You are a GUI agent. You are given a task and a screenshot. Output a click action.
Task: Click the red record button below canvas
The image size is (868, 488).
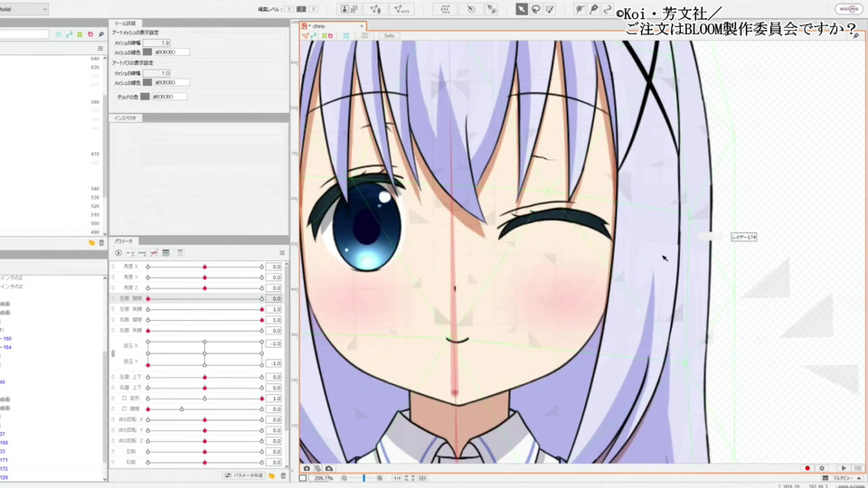pyautogui.click(x=807, y=468)
